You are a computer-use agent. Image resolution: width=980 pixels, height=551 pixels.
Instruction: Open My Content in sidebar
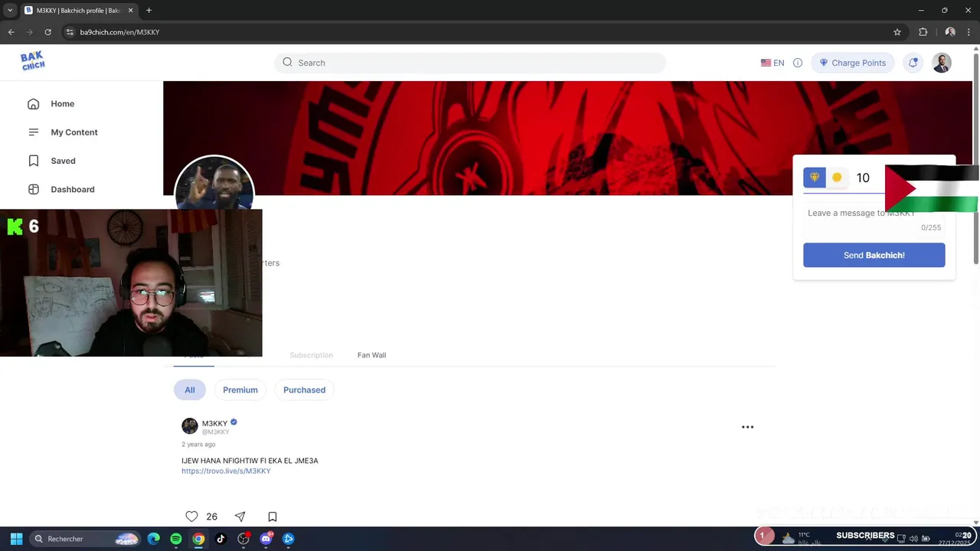point(73,132)
